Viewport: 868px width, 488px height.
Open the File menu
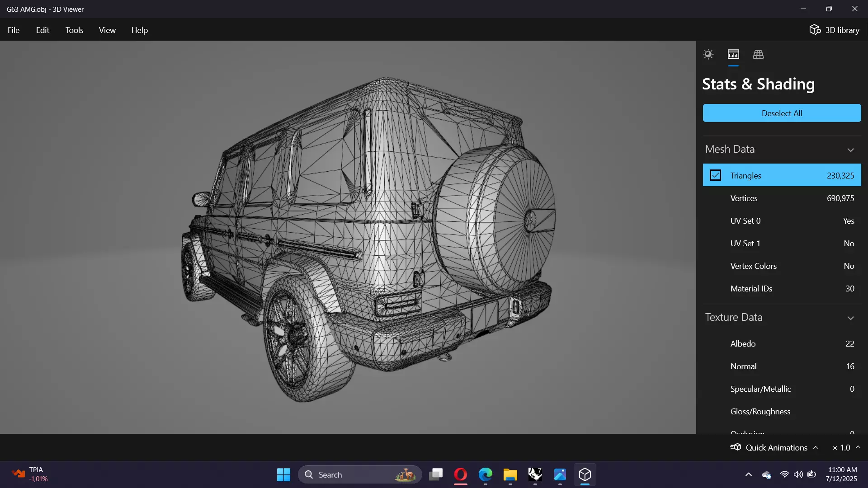pos(14,30)
